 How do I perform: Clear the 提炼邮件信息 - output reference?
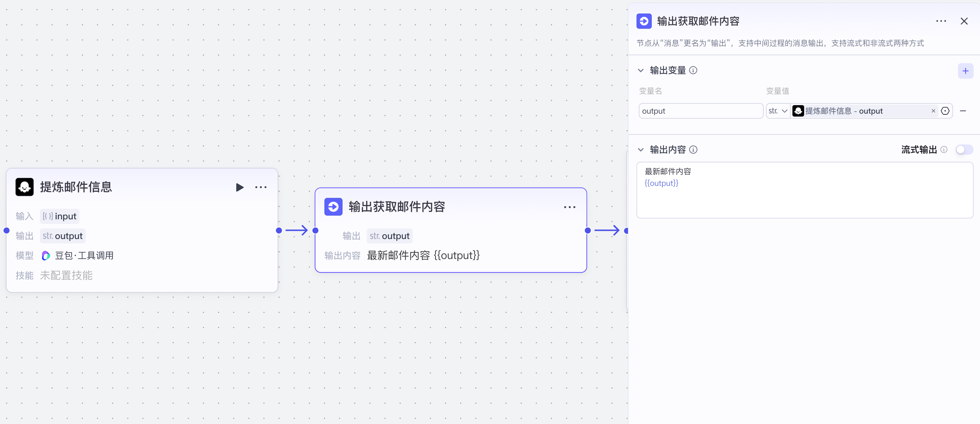(x=933, y=111)
